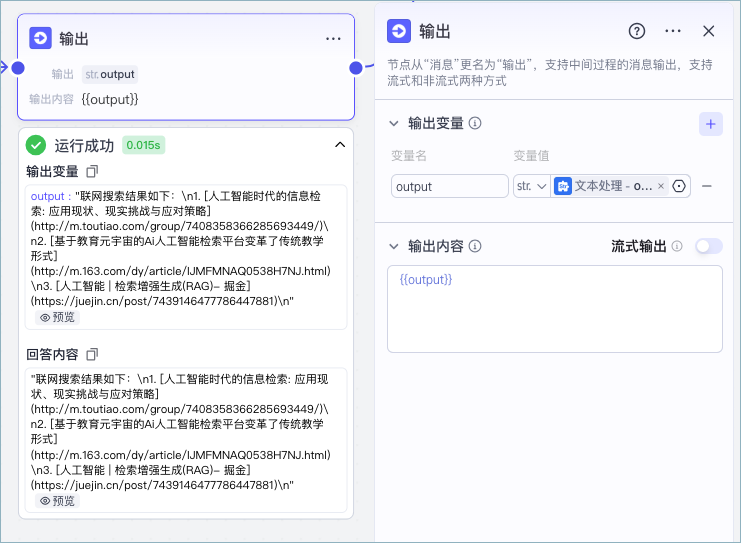
Task: Show info tooltip for 输出变量
Action: 475,123
